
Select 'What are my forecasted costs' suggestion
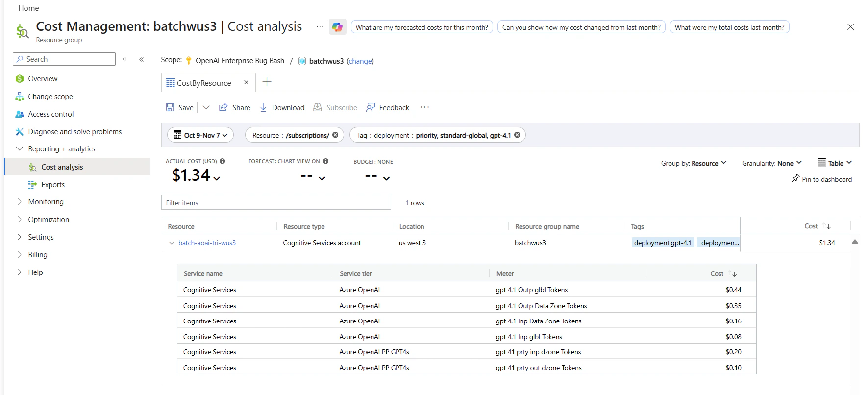pyautogui.click(x=422, y=27)
